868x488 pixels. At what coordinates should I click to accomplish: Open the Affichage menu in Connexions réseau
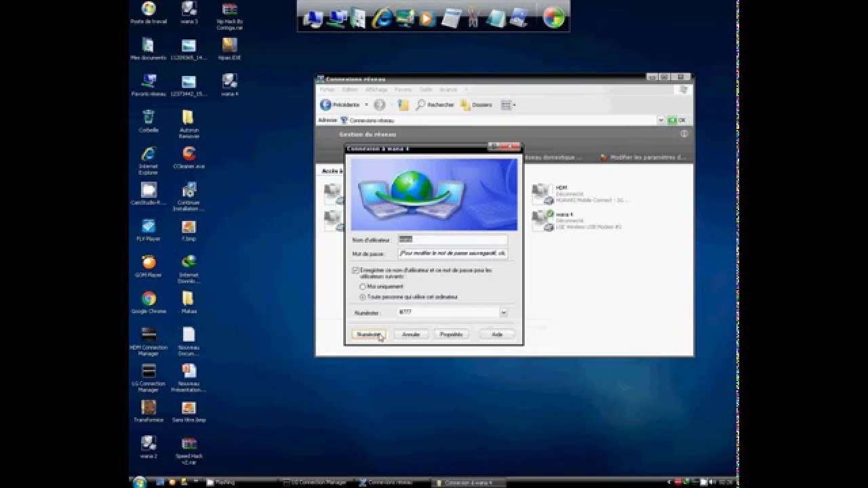pyautogui.click(x=376, y=89)
